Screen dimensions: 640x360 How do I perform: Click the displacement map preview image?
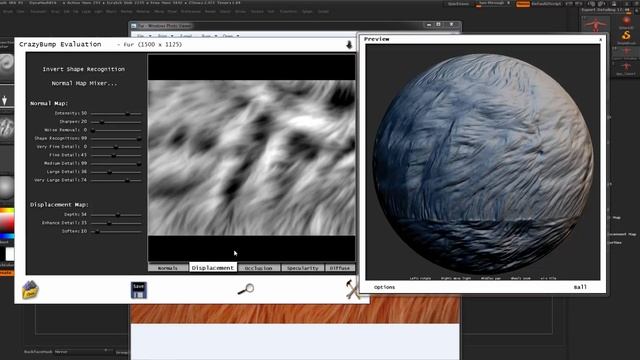coord(251,158)
